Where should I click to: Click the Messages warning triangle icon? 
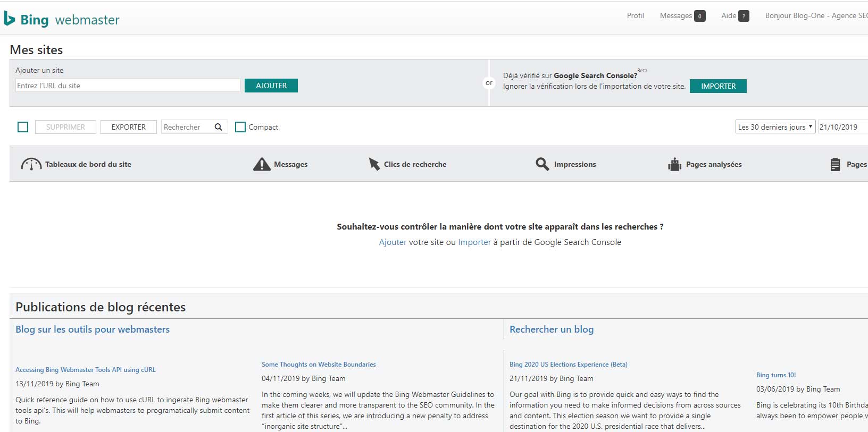coord(262,164)
